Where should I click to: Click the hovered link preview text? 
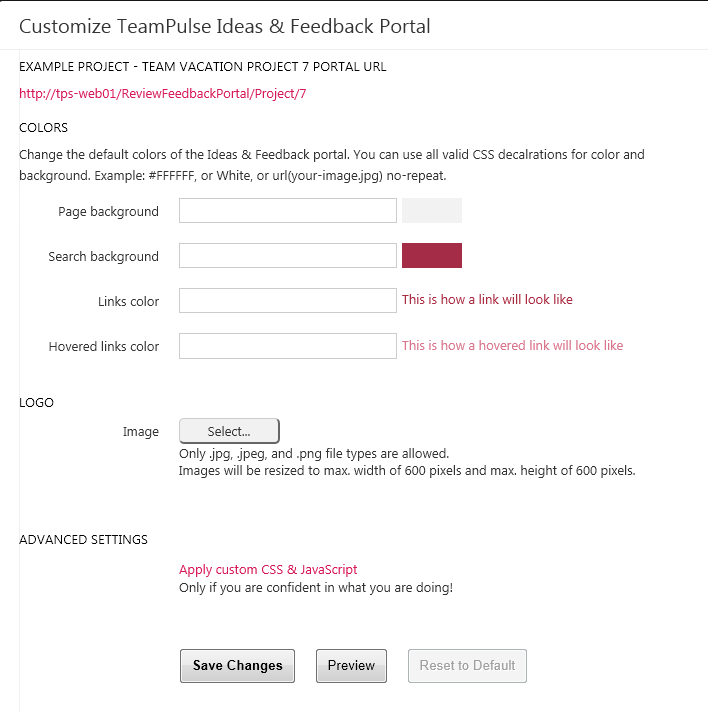(x=512, y=346)
